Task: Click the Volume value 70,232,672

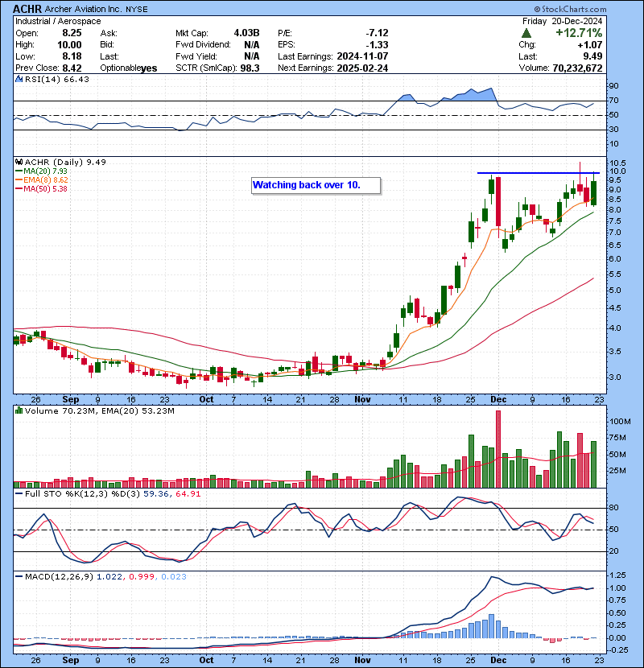Action: coord(577,68)
